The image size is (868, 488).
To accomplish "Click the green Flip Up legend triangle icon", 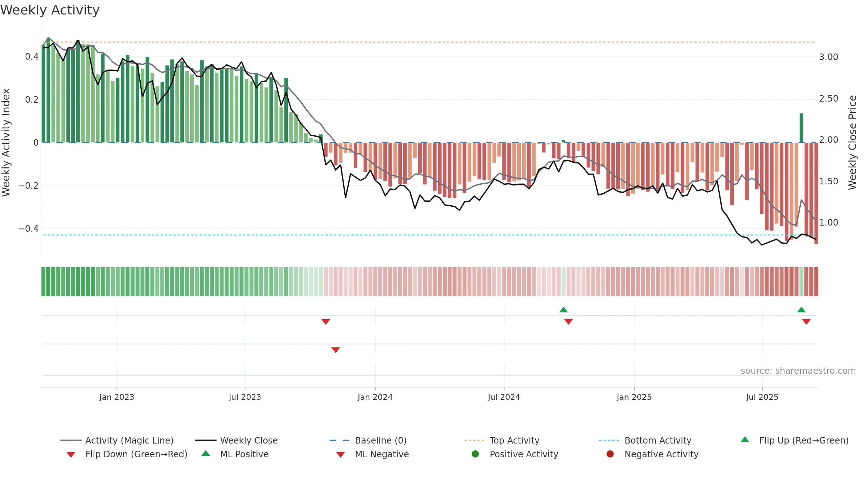I will click(x=745, y=440).
